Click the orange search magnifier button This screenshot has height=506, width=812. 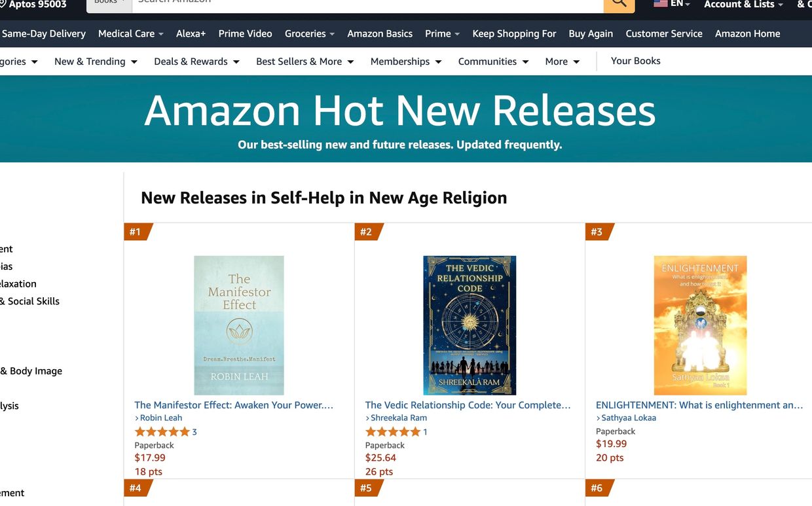point(619,3)
